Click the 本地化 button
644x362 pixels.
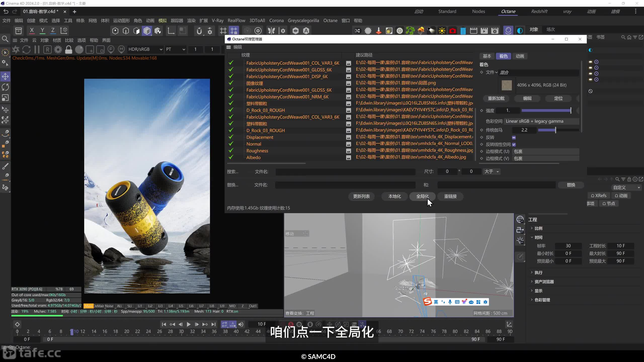(394, 196)
